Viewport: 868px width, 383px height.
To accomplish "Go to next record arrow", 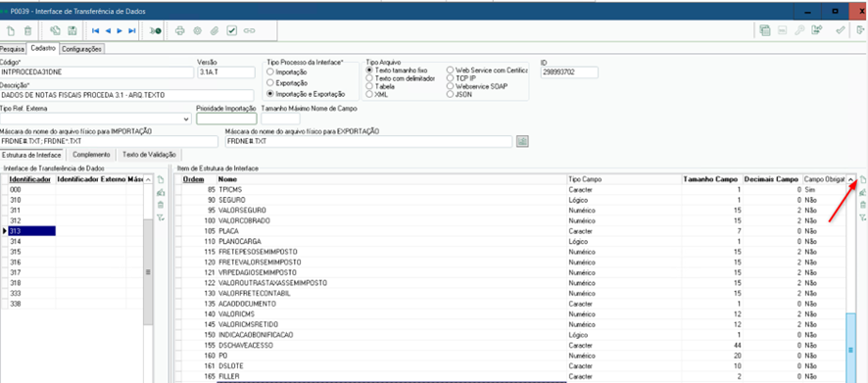I will tap(120, 31).
